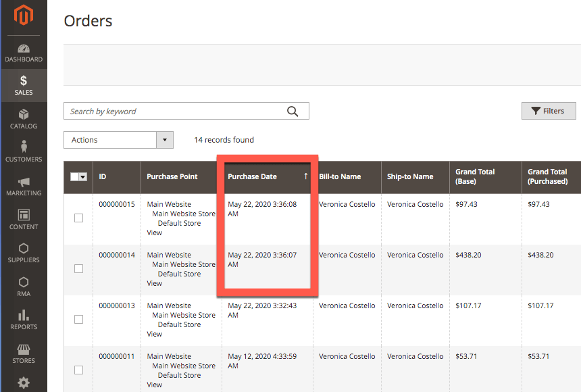Open the Marketing megaphone icon
Screen dimensions: 581x392
click(24, 182)
